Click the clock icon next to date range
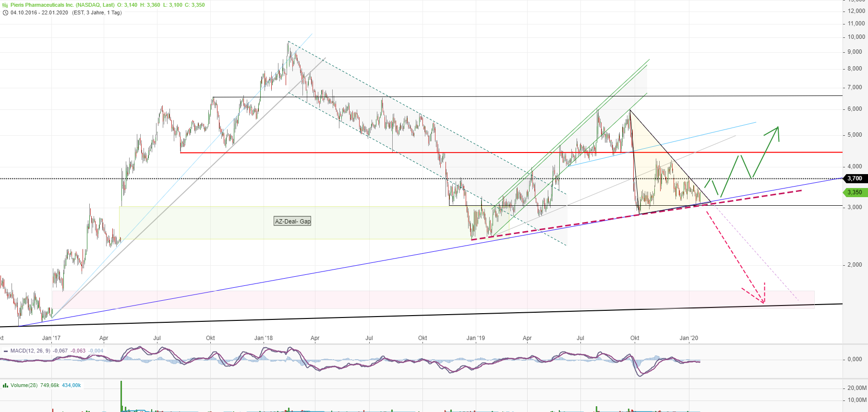Screen dimensions: 868x412 tap(5, 13)
